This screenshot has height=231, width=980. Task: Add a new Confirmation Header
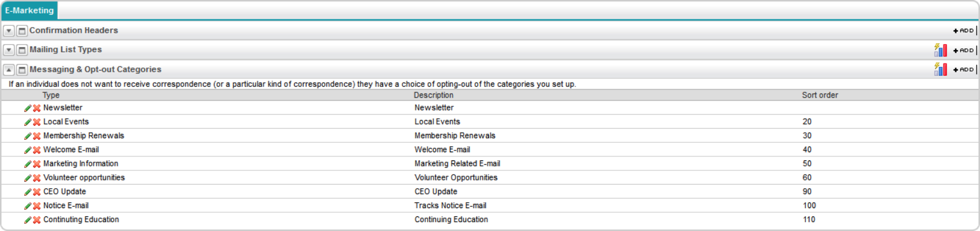tap(964, 31)
